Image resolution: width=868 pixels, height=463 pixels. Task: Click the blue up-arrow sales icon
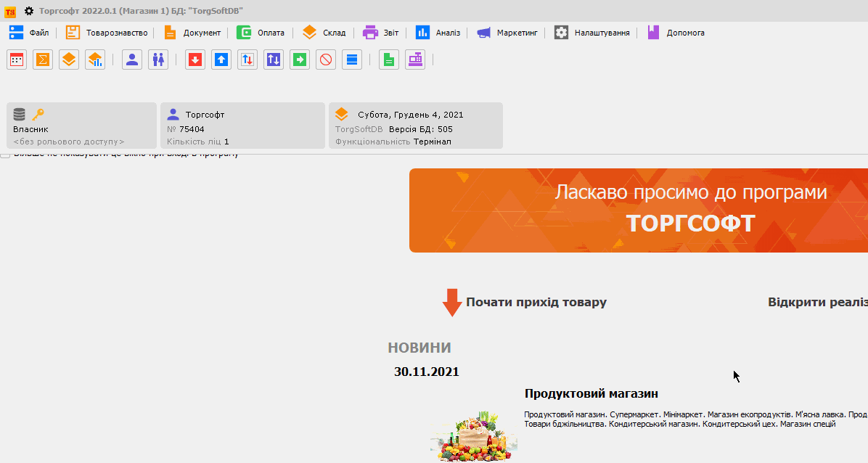coord(221,60)
